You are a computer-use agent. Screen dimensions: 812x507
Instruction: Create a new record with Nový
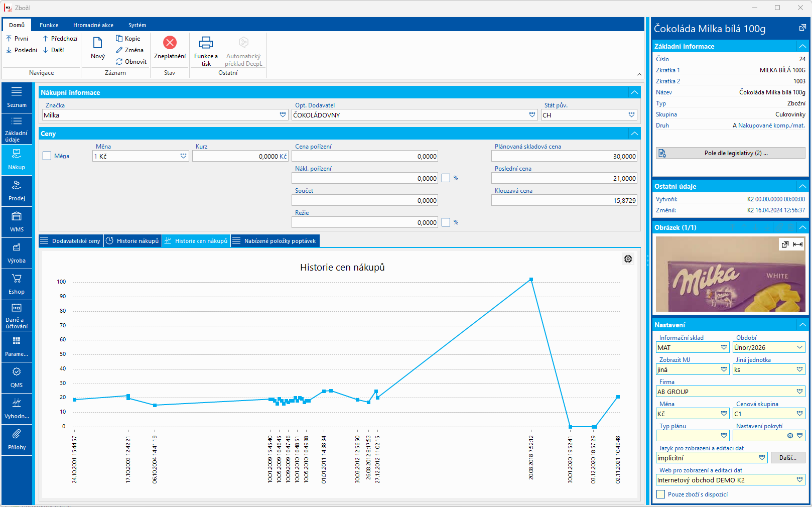pyautogui.click(x=98, y=48)
